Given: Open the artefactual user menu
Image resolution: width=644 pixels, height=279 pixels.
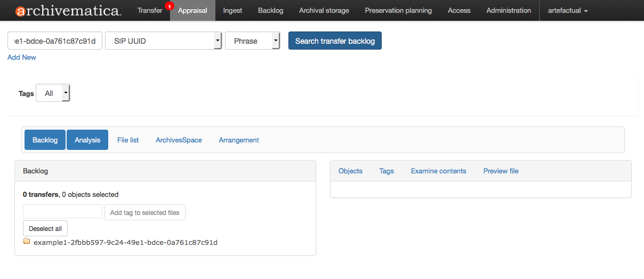Looking at the screenshot, I should pyautogui.click(x=568, y=11).
